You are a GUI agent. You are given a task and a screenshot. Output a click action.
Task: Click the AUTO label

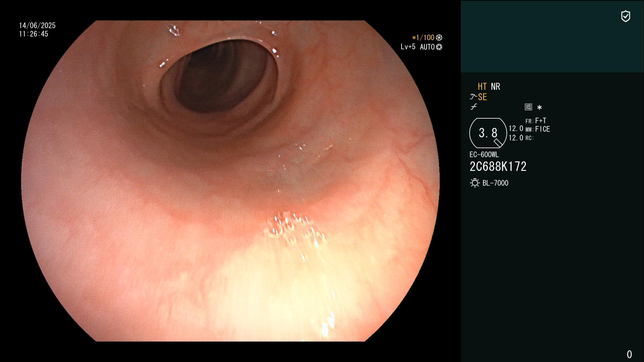[x=427, y=47]
